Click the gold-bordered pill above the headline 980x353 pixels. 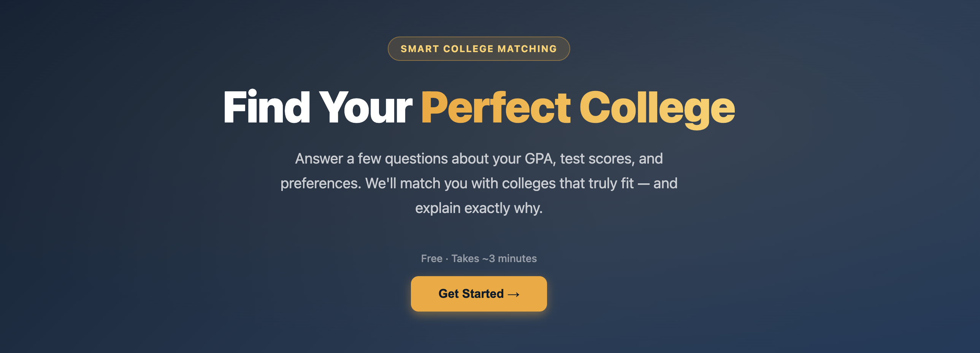(x=478, y=48)
